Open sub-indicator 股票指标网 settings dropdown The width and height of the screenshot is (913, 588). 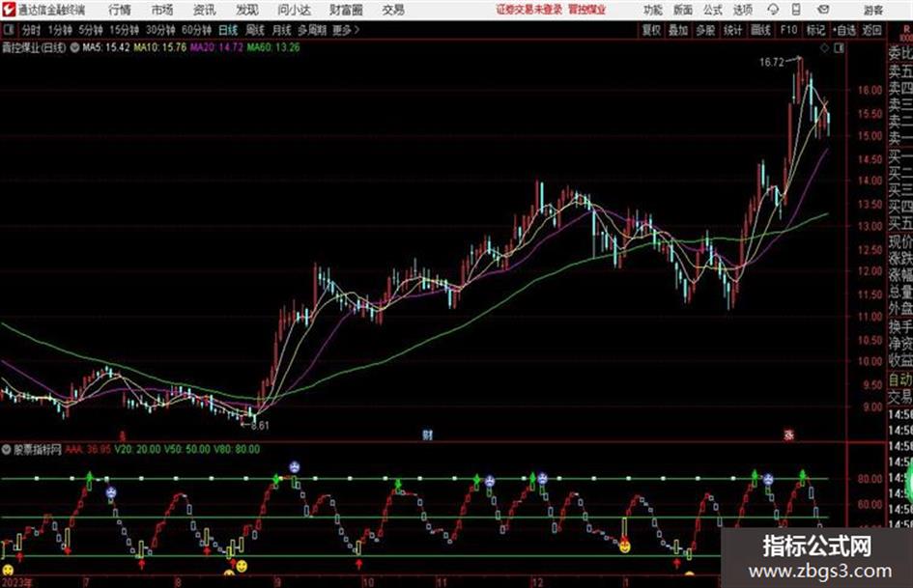(x=7, y=449)
